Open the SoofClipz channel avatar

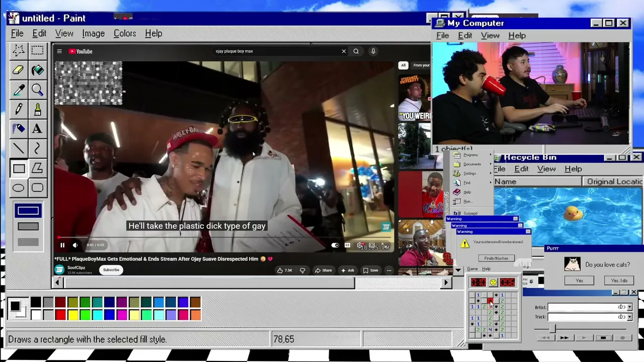[59, 270]
